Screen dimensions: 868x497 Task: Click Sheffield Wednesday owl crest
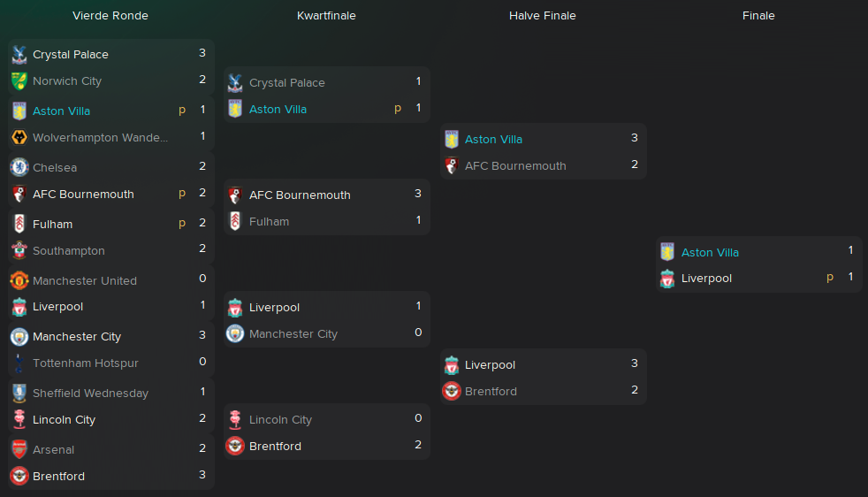click(19, 393)
